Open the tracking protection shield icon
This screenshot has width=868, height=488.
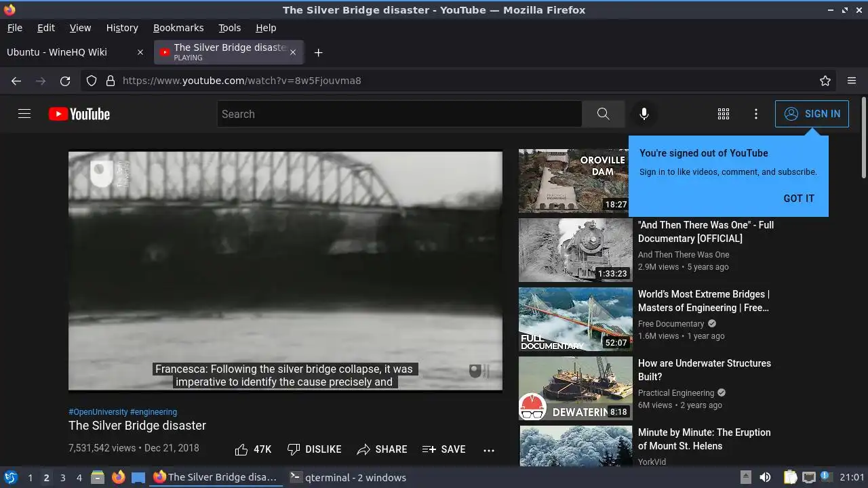pyautogui.click(x=92, y=81)
